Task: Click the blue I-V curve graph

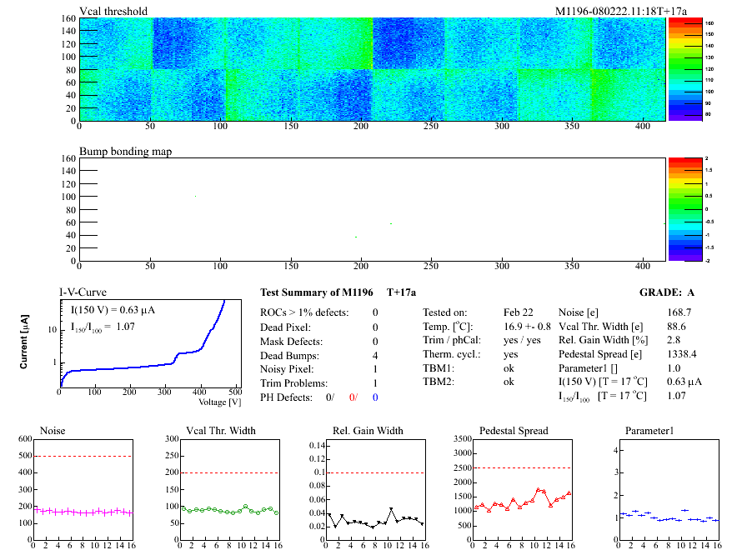Action: coord(151,342)
